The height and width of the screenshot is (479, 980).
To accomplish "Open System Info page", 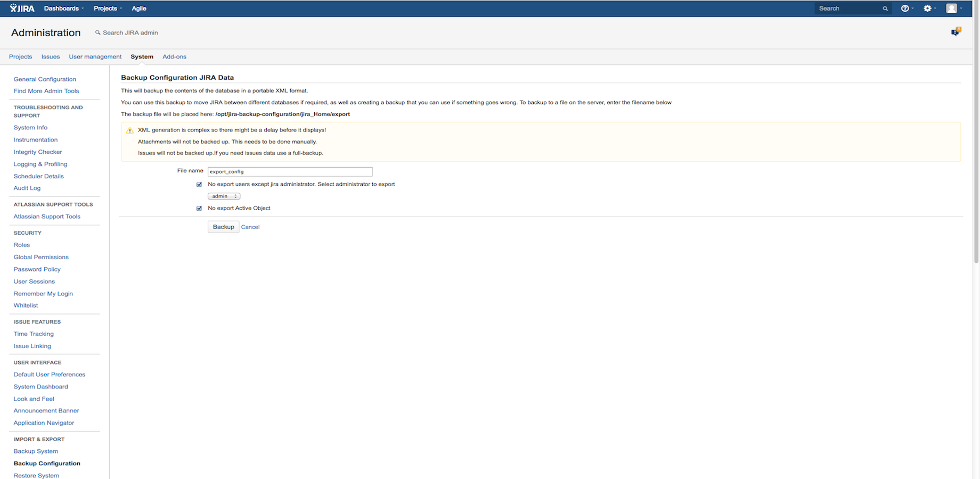I will coord(30,128).
